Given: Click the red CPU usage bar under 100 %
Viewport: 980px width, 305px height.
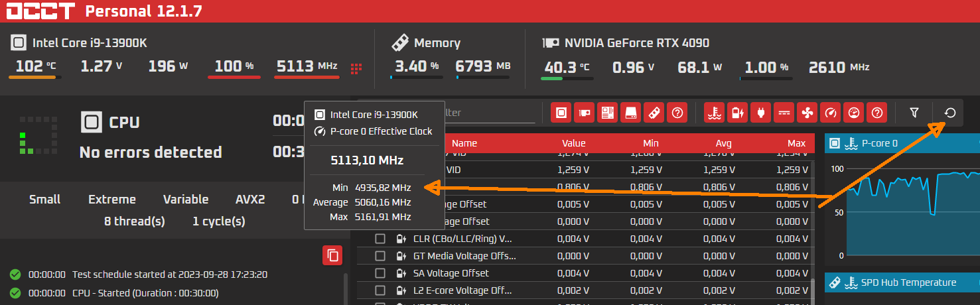Looking at the screenshot, I should point(234,78).
